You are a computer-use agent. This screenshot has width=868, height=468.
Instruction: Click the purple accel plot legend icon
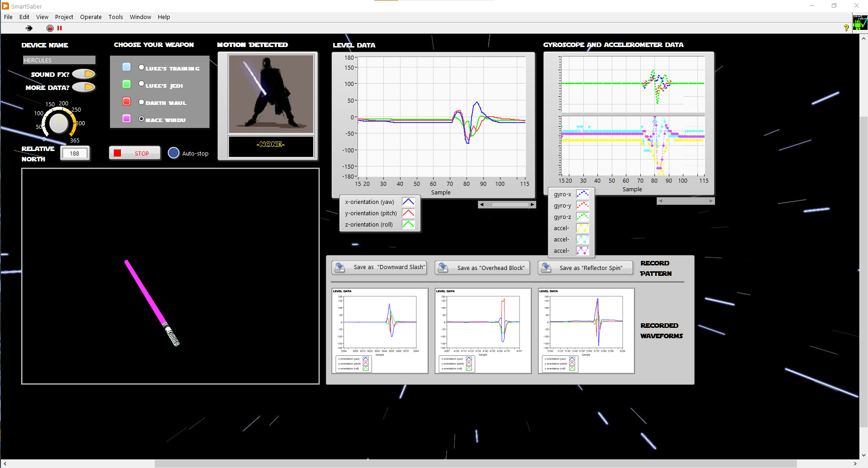pyautogui.click(x=582, y=251)
